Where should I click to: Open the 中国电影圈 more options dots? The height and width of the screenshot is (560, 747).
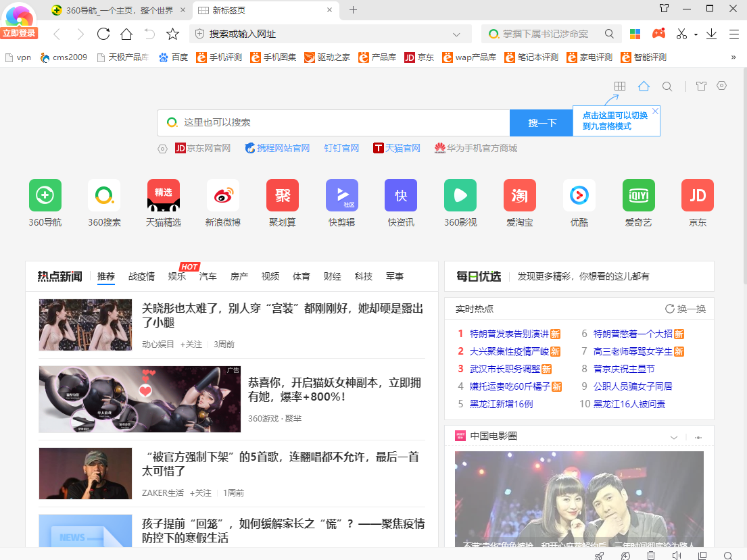[698, 437]
